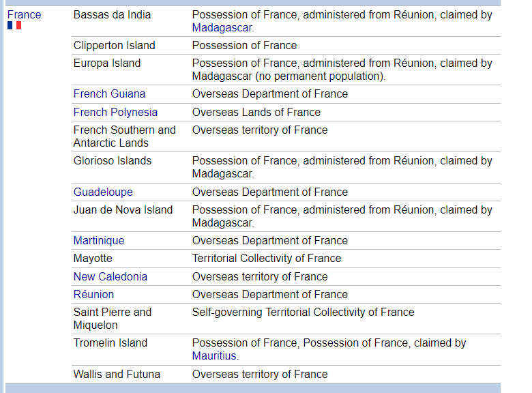Image resolution: width=532 pixels, height=393 pixels.
Task: Open the Madagascar link in Bassas da India row
Action: pos(222,28)
